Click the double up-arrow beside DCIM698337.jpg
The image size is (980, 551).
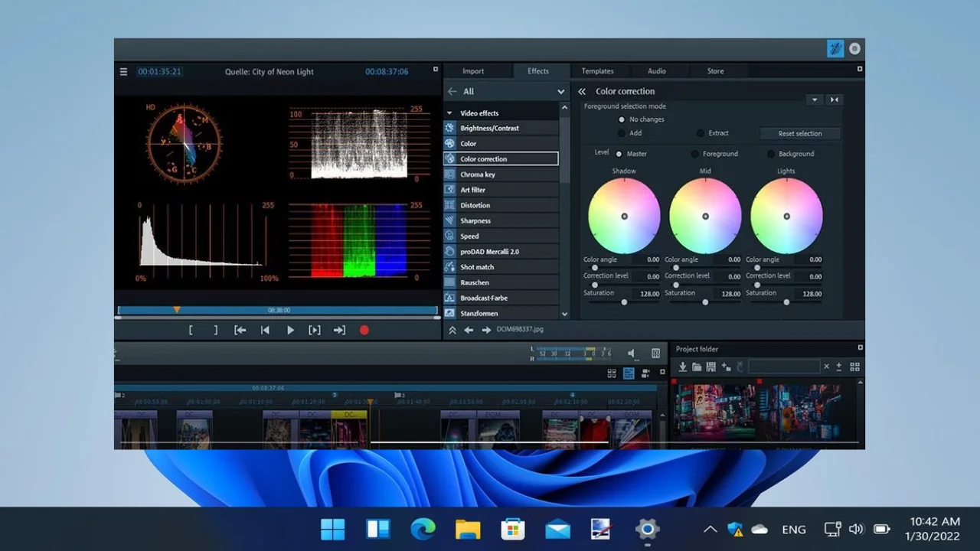pos(452,330)
